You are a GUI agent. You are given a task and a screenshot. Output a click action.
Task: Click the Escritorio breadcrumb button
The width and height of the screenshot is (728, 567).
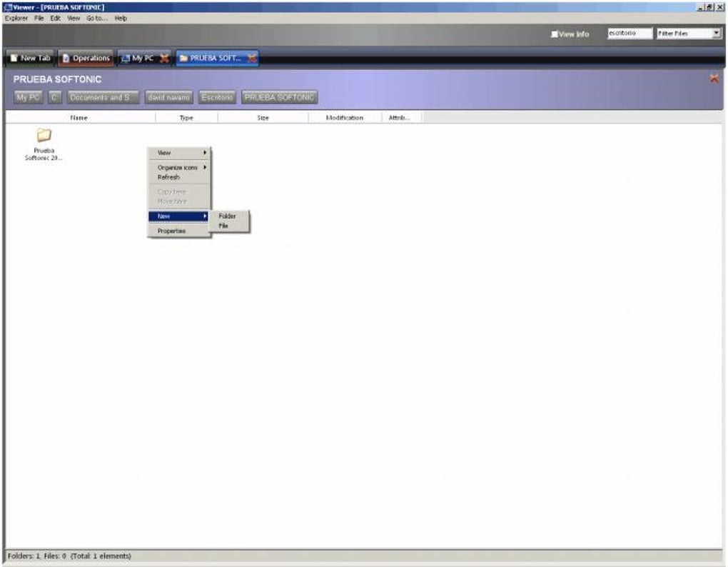click(x=221, y=96)
